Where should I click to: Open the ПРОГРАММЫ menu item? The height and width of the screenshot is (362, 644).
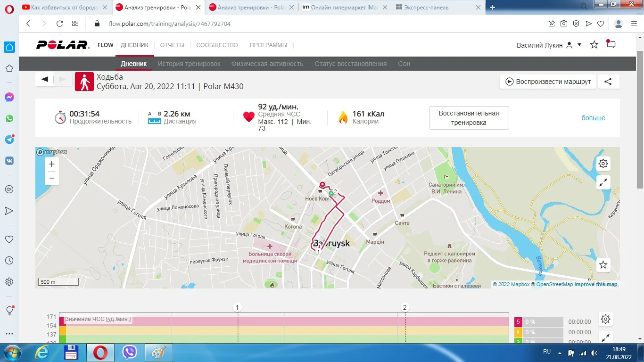click(269, 45)
